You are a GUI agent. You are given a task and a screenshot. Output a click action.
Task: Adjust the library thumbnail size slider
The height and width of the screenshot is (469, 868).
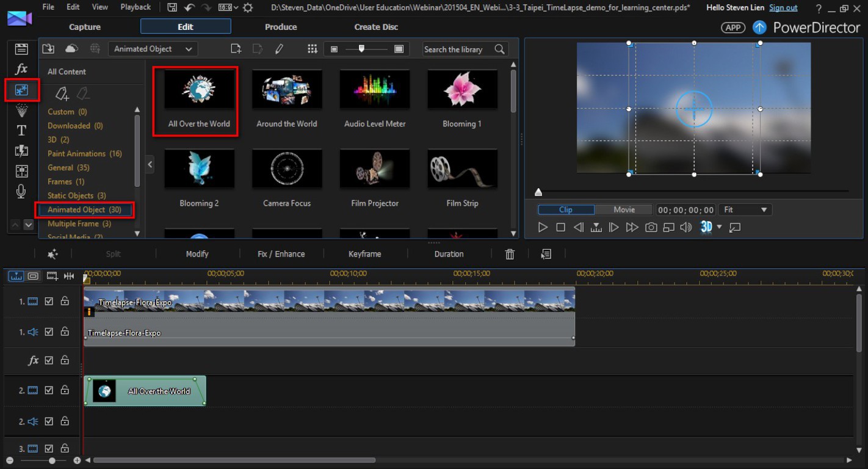[x=361, y=49]
